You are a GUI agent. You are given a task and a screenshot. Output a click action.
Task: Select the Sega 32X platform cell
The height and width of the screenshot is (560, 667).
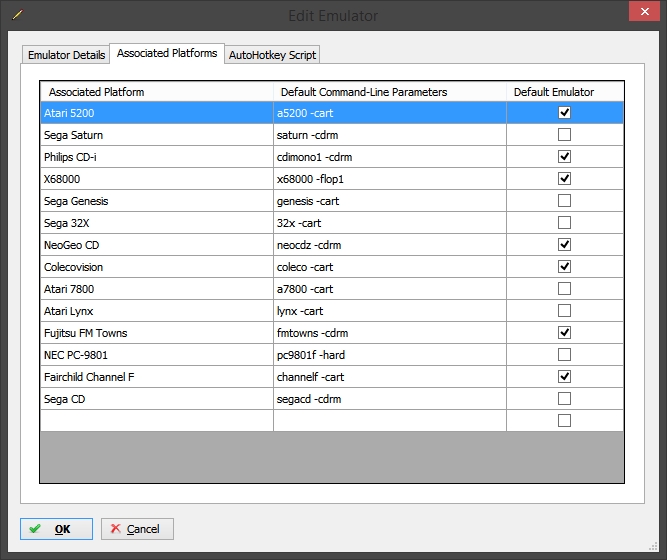point(157,223)
